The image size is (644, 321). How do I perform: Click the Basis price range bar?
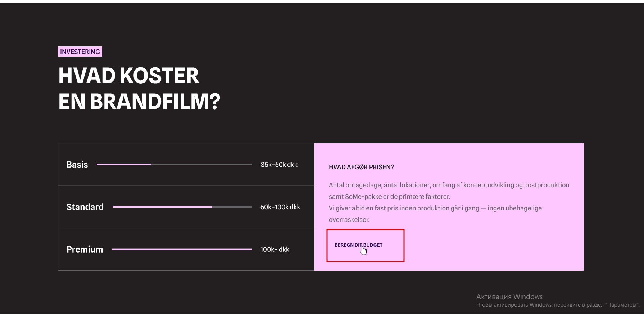tap(174, 165)
